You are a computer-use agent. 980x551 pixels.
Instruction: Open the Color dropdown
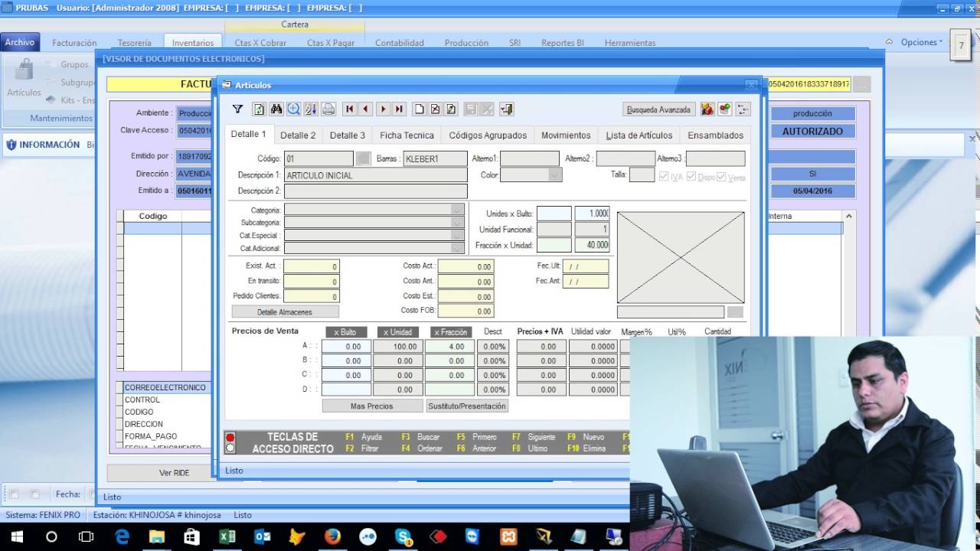555,175
